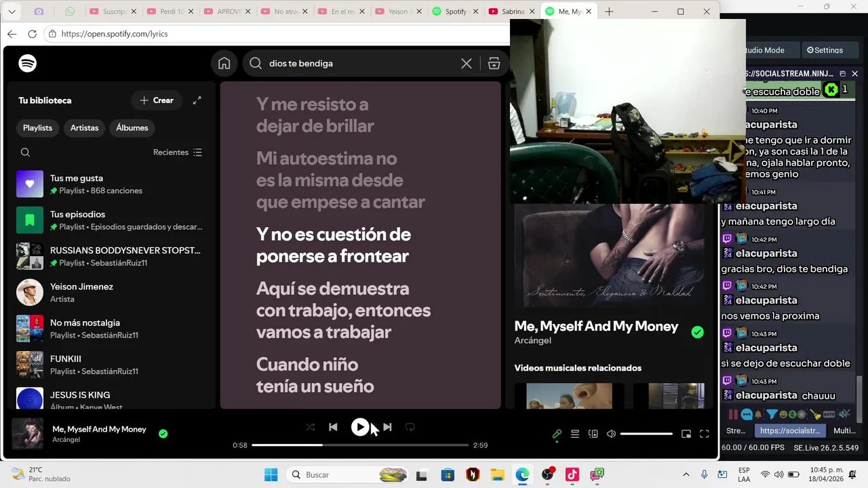This screenshot has width=868, height=488.
Task: Click the search magnifier in the search bar
Action: tap(256, 63)
